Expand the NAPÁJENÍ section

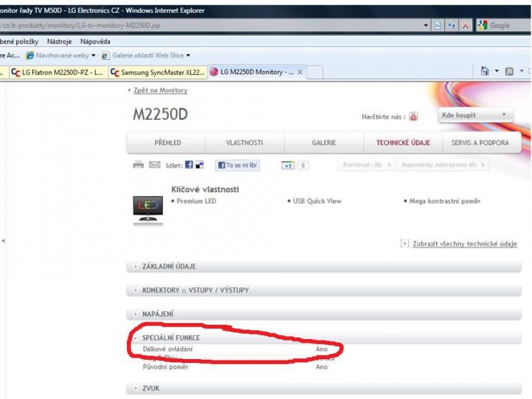tap(324, 314)
